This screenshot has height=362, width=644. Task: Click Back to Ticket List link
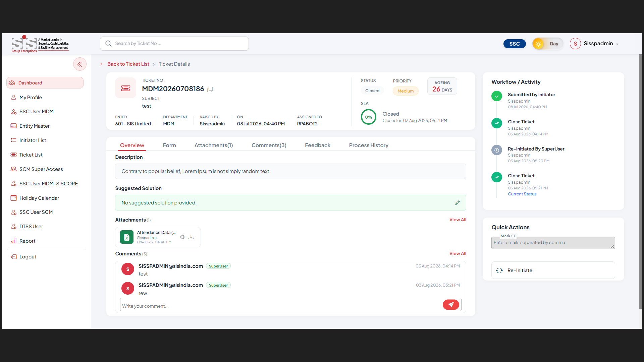pos(128,64)
